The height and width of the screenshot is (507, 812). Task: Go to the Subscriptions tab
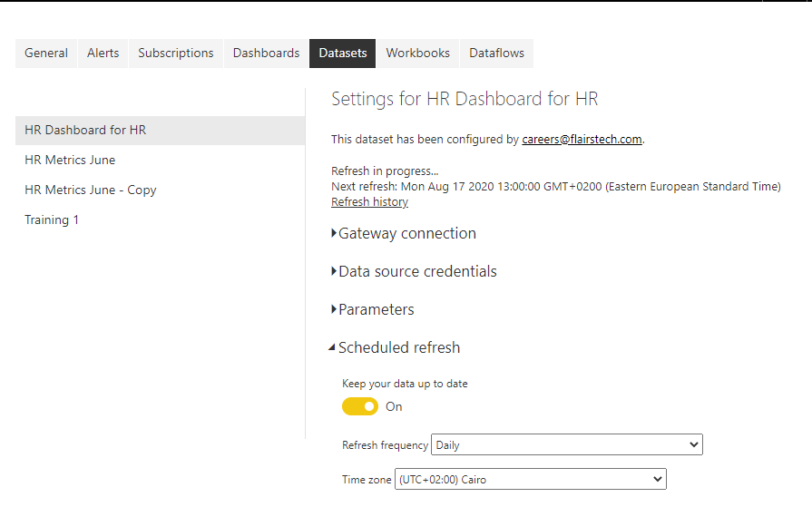[x=175, y=54]
